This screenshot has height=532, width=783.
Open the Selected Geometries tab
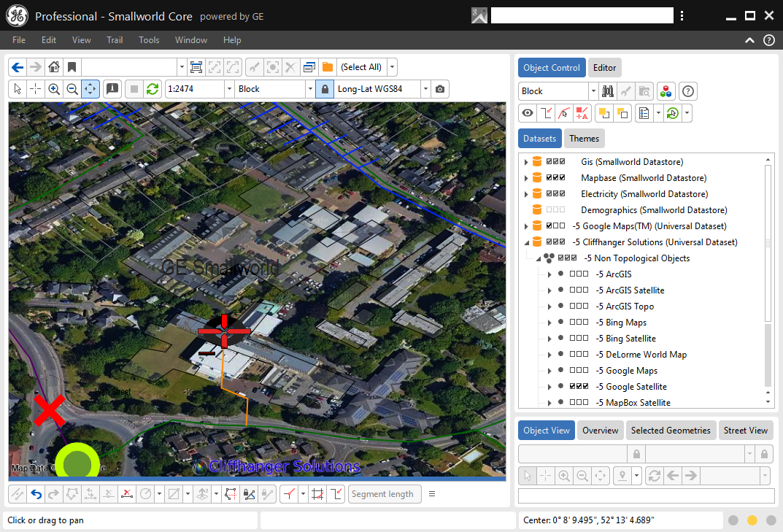(x=670, y=430)
